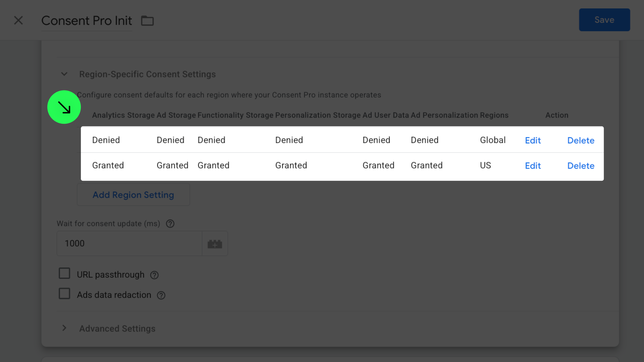Viewport: 644px width, 362px height.
Task: Close the tag editor with X icon
Action: [18, 20]
